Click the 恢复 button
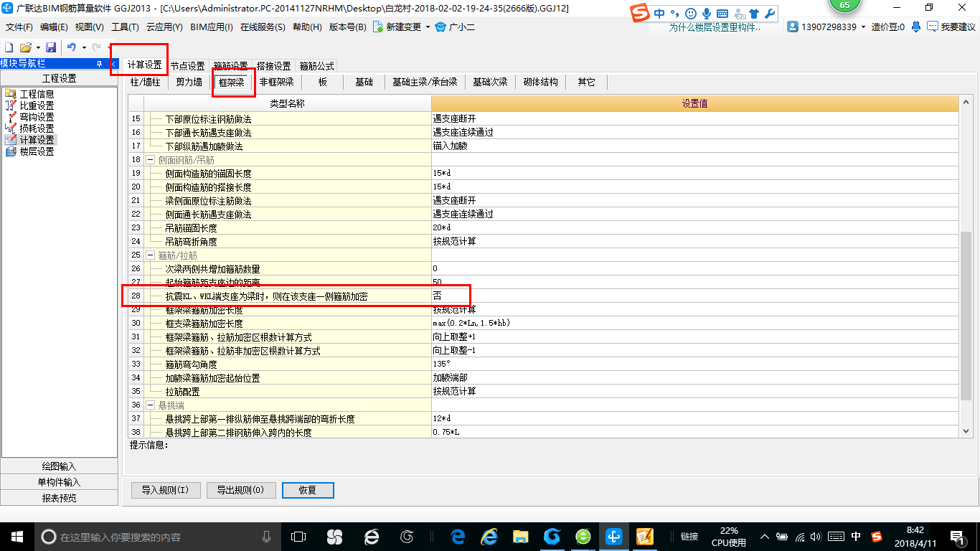 pyautogui.click(x=308, y=490)
